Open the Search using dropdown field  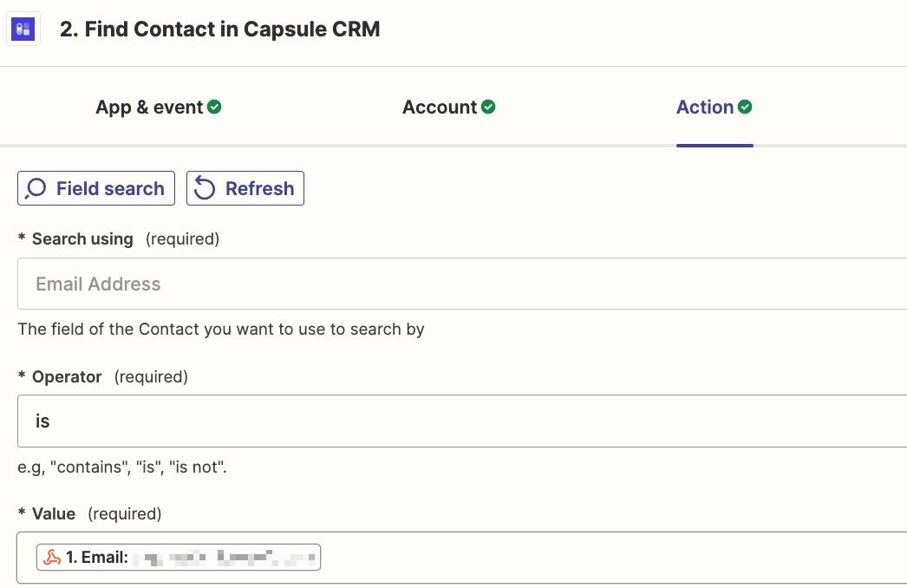462,284
